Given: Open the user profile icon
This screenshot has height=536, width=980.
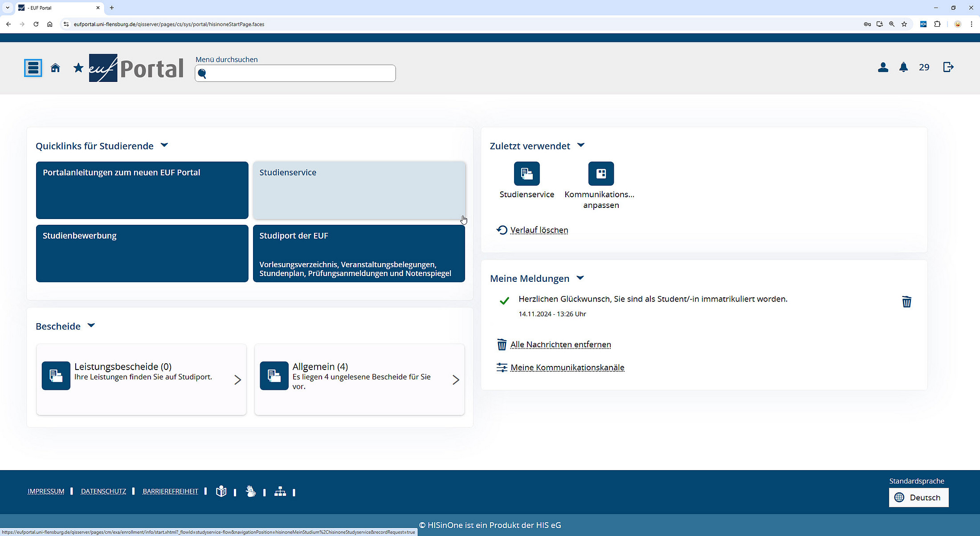Looking at the screenshot, I should pyautogui.click(x=883, y=67).
